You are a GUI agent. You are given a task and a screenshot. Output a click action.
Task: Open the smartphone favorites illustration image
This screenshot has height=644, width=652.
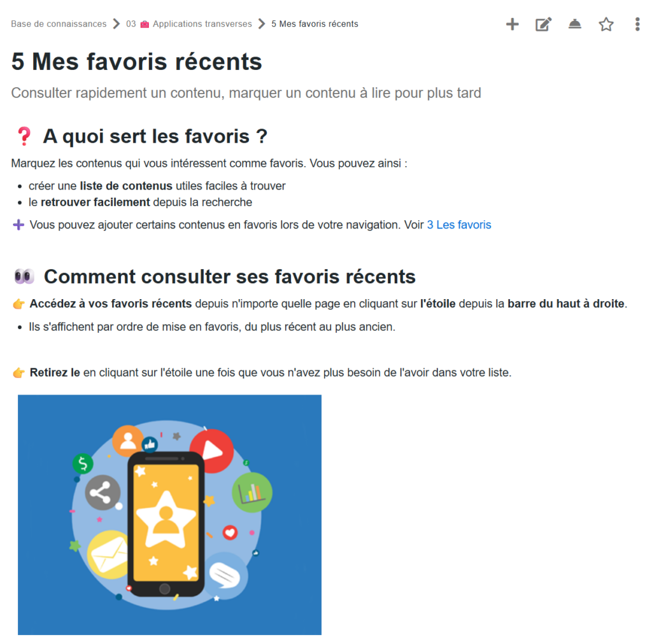coord(169,514)
